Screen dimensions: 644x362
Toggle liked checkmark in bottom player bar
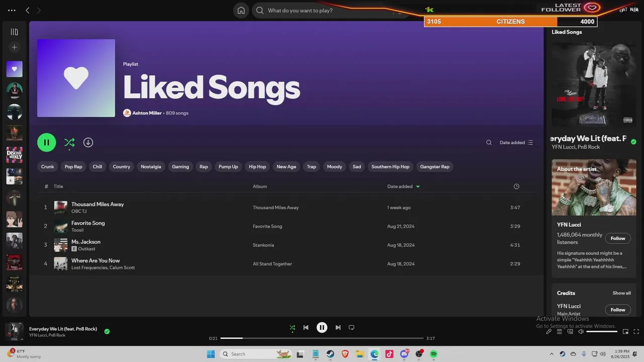tap(107, 331)
